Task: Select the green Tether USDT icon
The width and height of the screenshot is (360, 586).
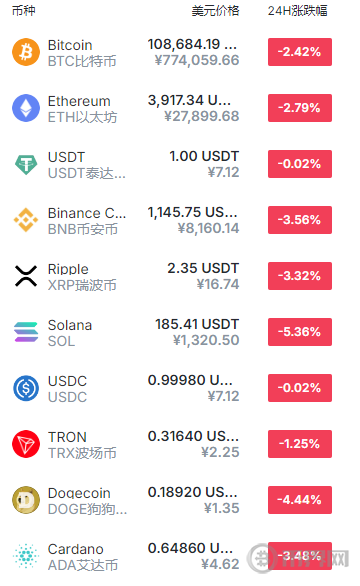Action: [x=26, y=164]
